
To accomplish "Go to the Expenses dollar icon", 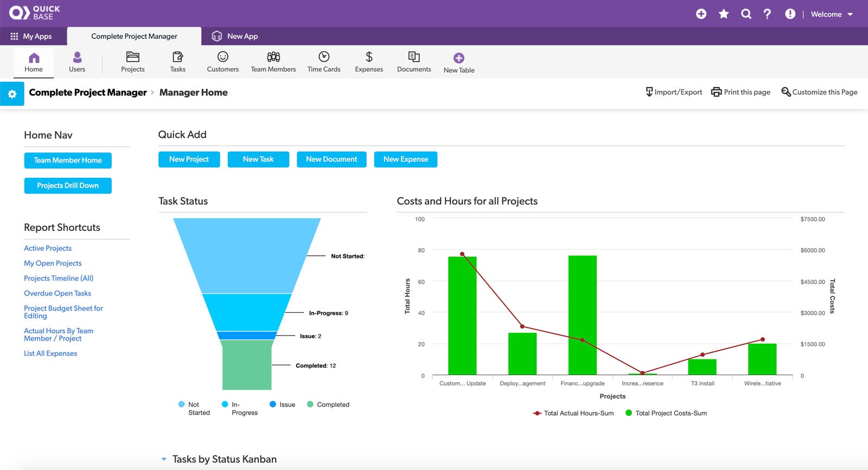I will [369, 57].
